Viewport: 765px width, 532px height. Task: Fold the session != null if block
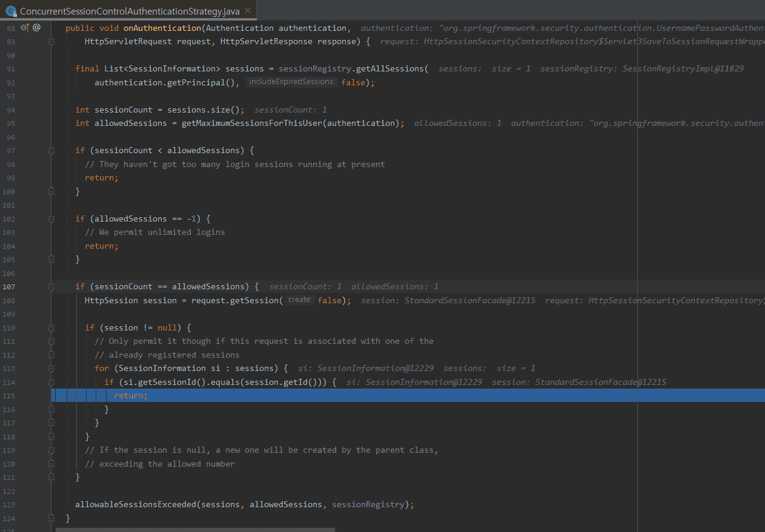point(51,328)
